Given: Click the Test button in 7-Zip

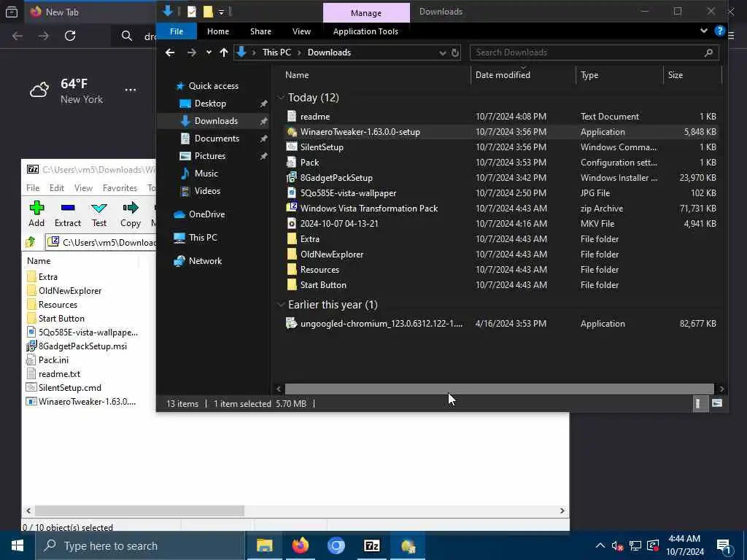Looking at the screenshot, I should (x=99, y=214).
